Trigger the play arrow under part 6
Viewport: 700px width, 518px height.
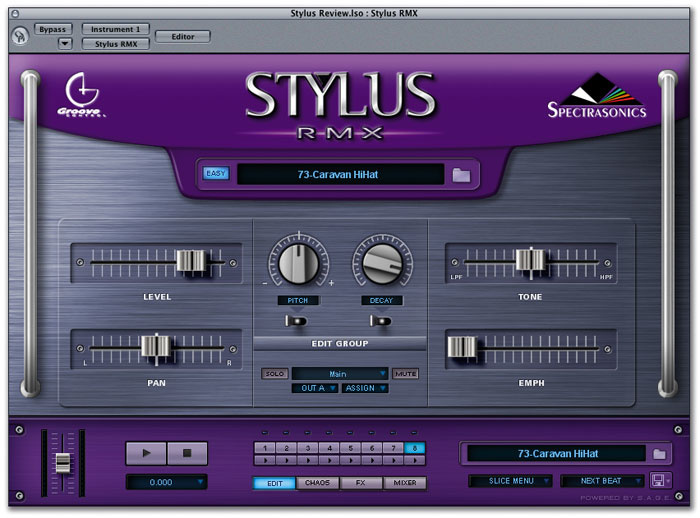[x=372, y=460]
